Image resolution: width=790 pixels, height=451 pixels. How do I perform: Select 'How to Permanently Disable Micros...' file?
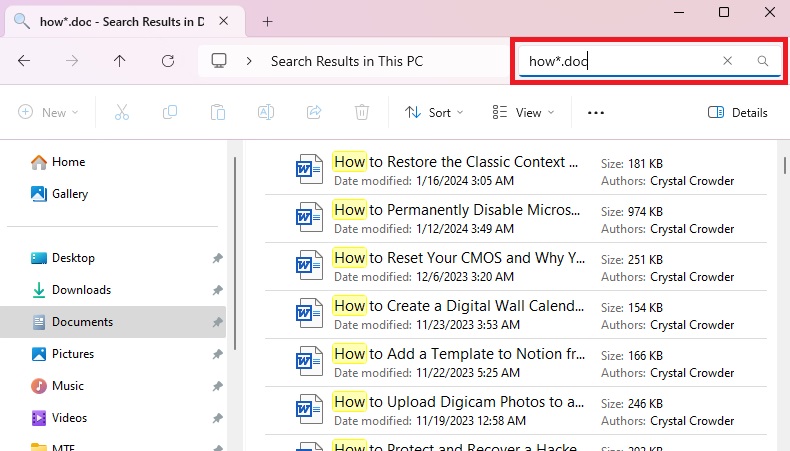click(x=516, y=219)
